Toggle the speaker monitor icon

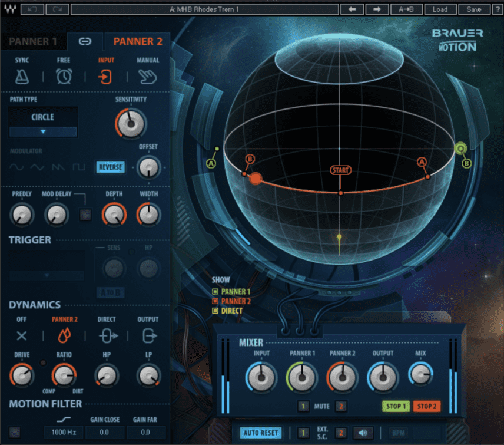363,433
